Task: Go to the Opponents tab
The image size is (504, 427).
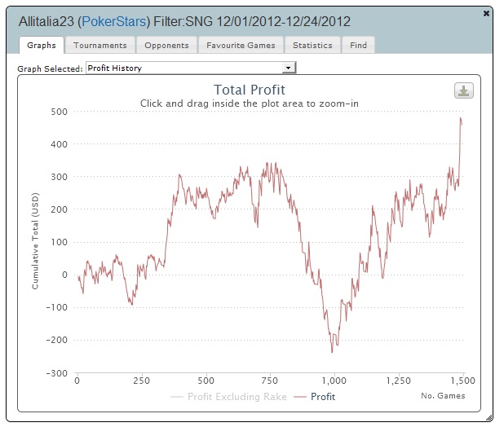Action: click(166, 46)
